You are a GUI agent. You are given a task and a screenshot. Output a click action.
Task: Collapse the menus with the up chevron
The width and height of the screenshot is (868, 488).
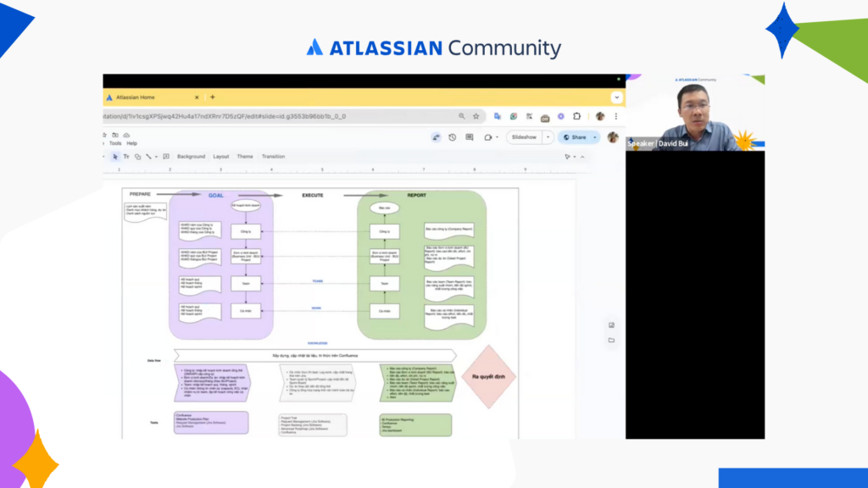(582, 157)
